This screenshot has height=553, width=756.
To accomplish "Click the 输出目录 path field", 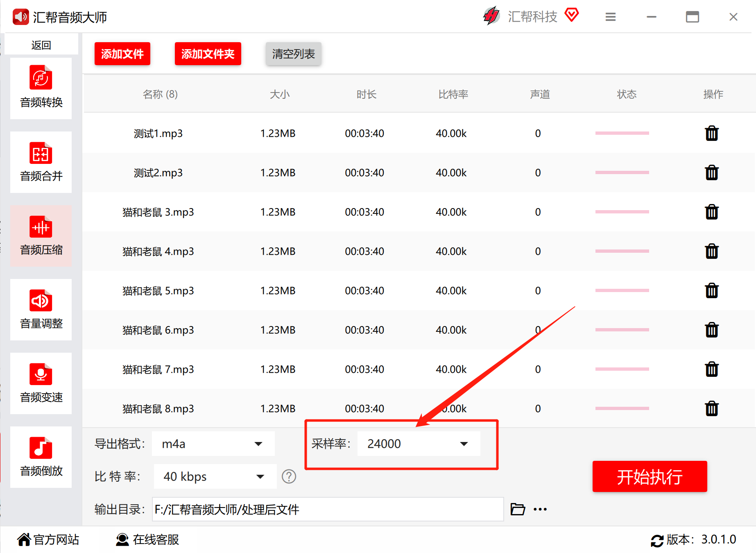I will [x=328, y=509].
